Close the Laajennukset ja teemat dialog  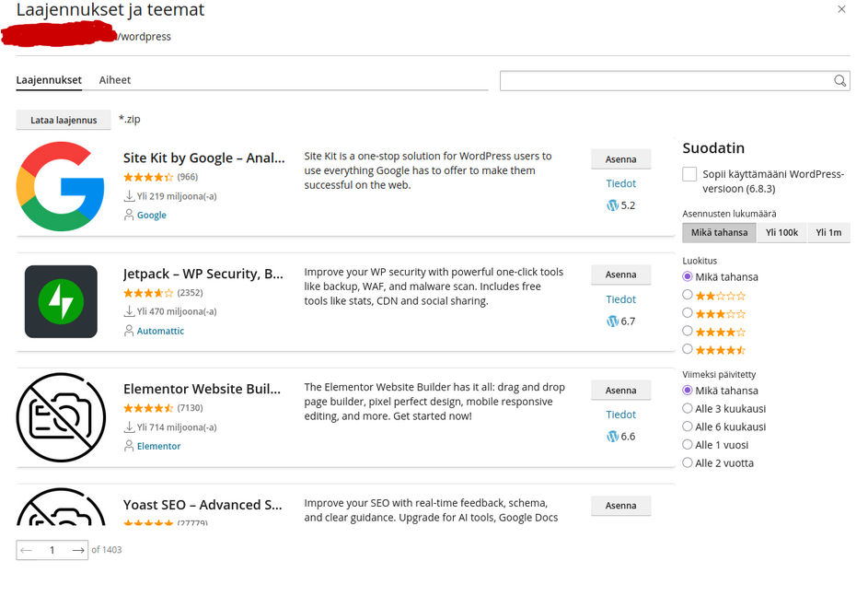tap(841, 9)
